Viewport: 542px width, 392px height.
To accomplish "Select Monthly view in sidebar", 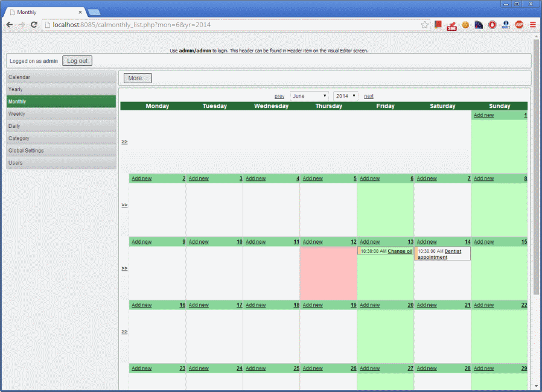I will click(x=61, y=101).
